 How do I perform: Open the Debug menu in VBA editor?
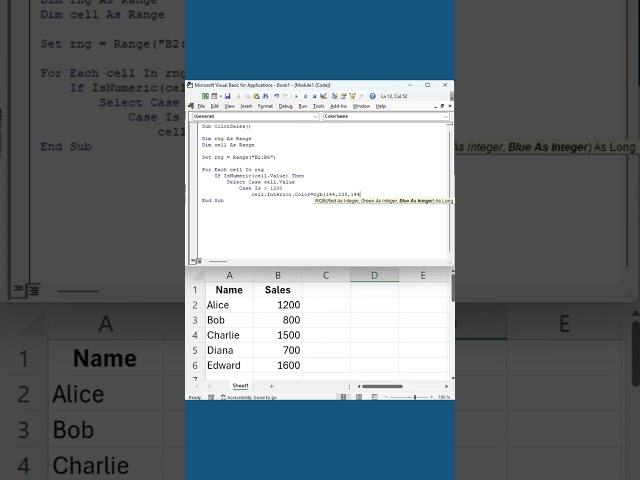click(286, 106)
